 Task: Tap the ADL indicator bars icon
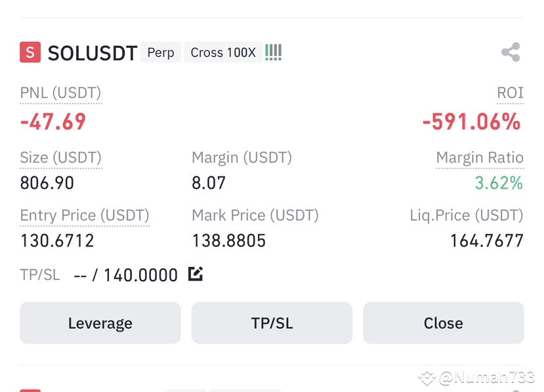[x=274, y=52]
